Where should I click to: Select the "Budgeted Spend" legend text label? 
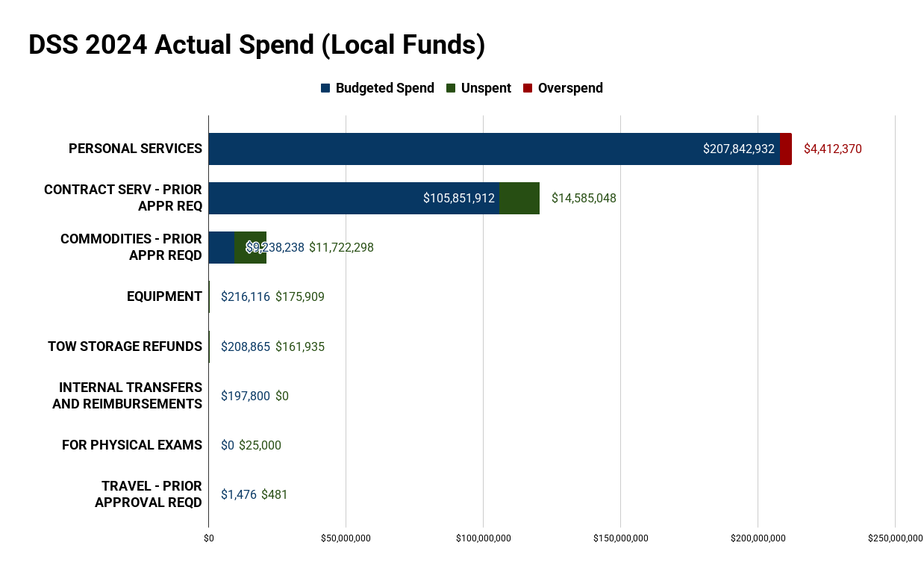pyautogui.click(x=384, y=88)
